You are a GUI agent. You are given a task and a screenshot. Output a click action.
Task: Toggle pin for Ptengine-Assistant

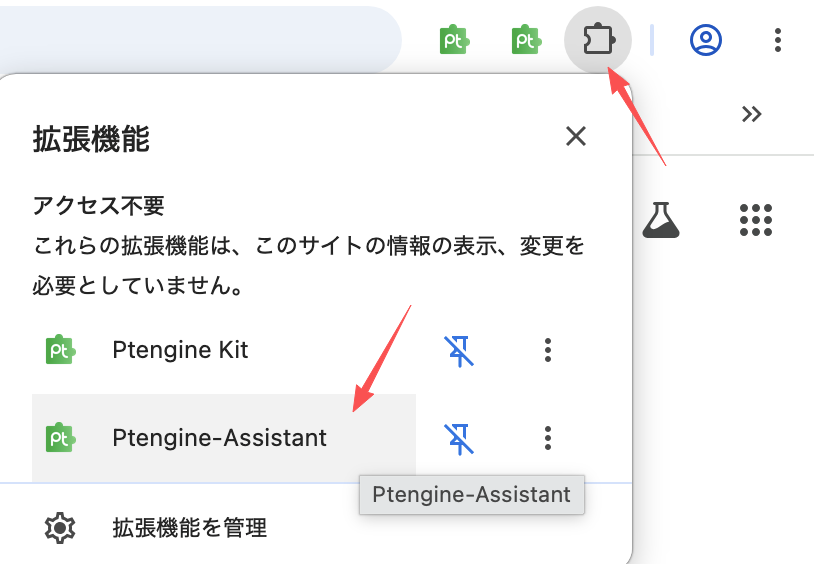tap(459, 439)
